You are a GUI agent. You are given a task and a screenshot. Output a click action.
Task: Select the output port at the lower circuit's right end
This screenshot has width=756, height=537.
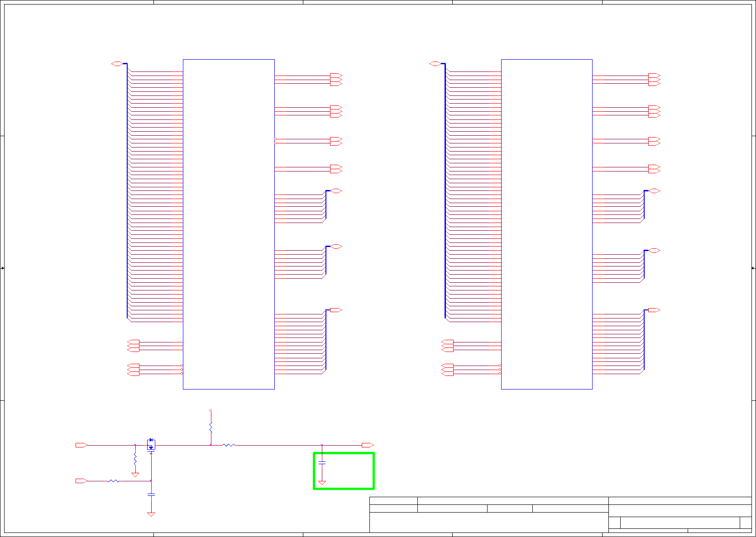tap(368, 445)
